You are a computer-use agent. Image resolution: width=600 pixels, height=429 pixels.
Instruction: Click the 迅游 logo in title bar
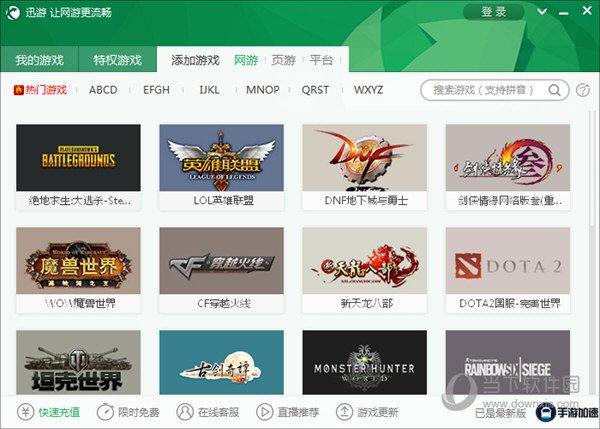pos(14,13)
